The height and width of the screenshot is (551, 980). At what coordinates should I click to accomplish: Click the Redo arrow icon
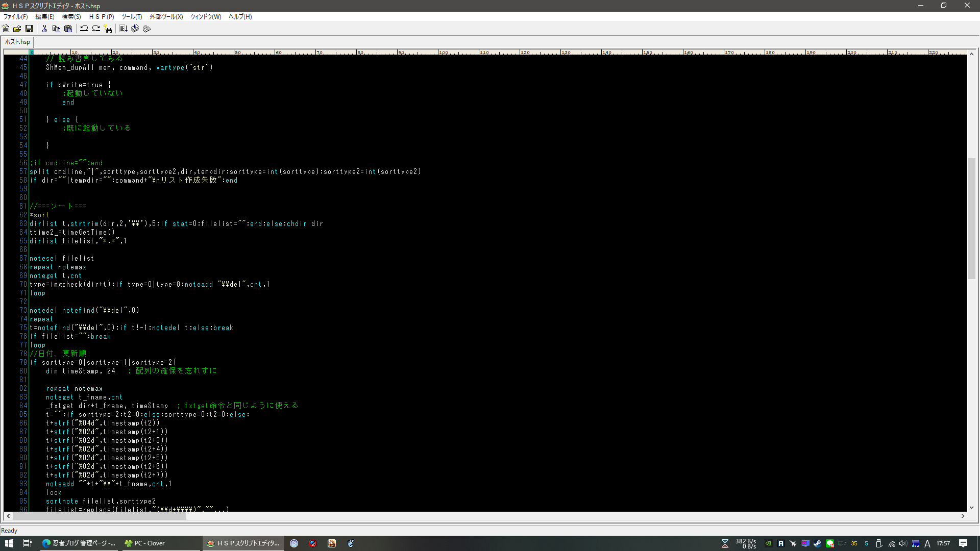96,29
